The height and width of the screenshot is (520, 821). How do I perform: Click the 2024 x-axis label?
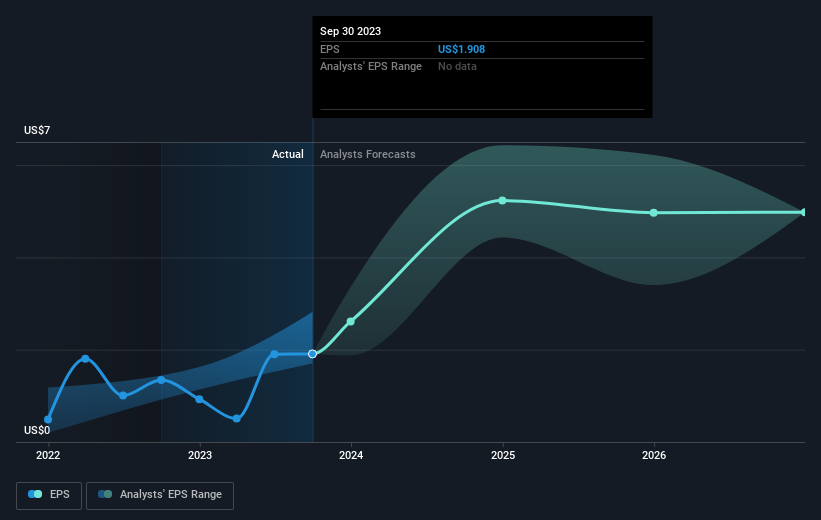[351, 455]
